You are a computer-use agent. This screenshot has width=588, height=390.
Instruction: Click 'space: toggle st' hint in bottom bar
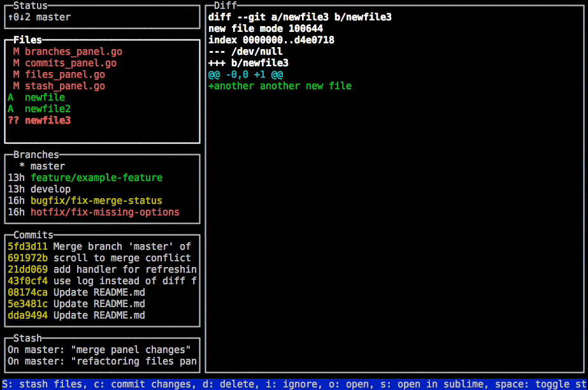(540, 384)
